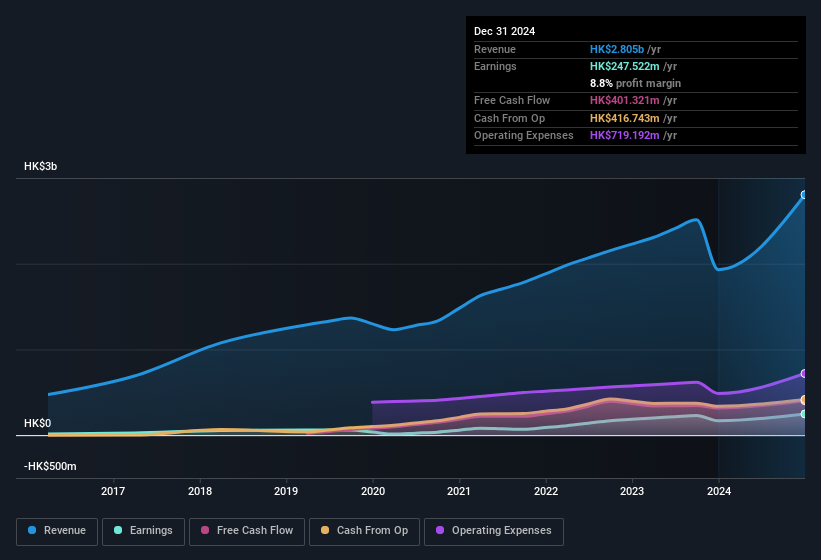Viewport: 821px width, 560px height.
Task: Click the 2020 x-axis label
Action: click(373, 491)
